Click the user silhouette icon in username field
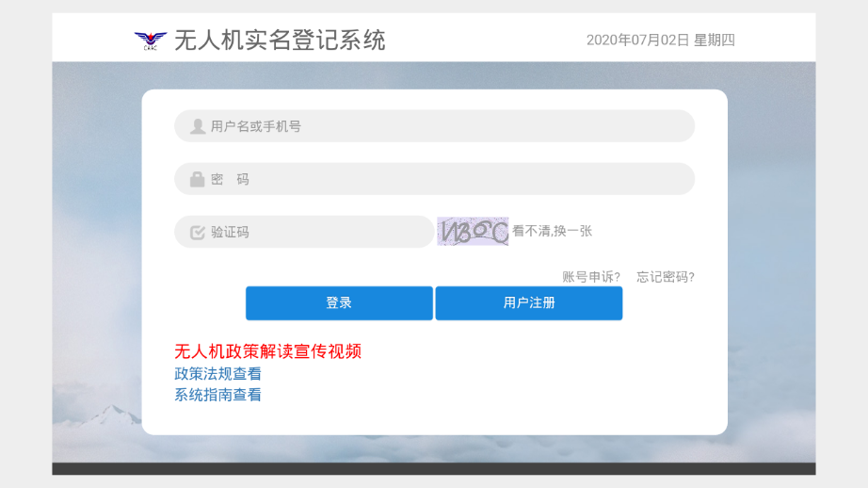Viewport: 868px width, 488px height. pyautogui.click(x=198, y=126)
